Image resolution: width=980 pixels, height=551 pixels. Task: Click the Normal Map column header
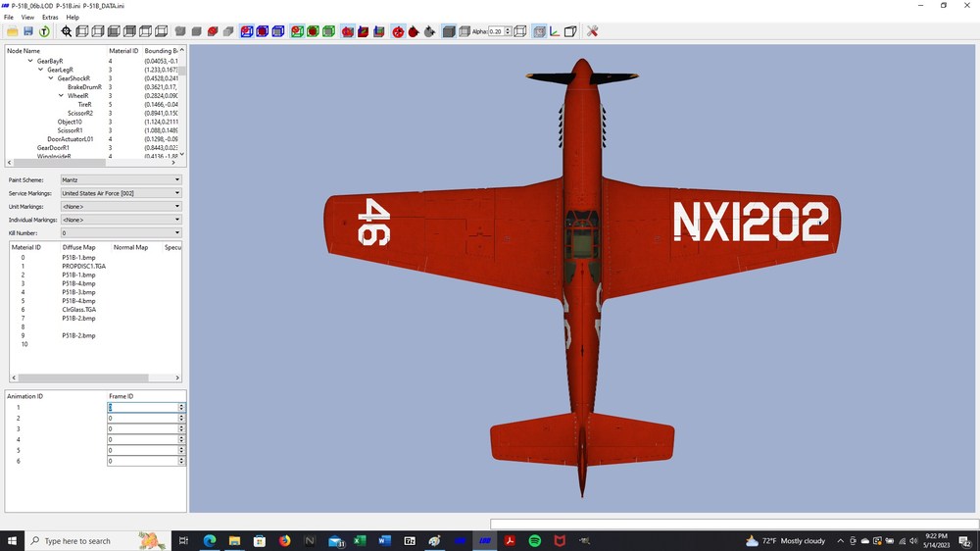(130, 247)
